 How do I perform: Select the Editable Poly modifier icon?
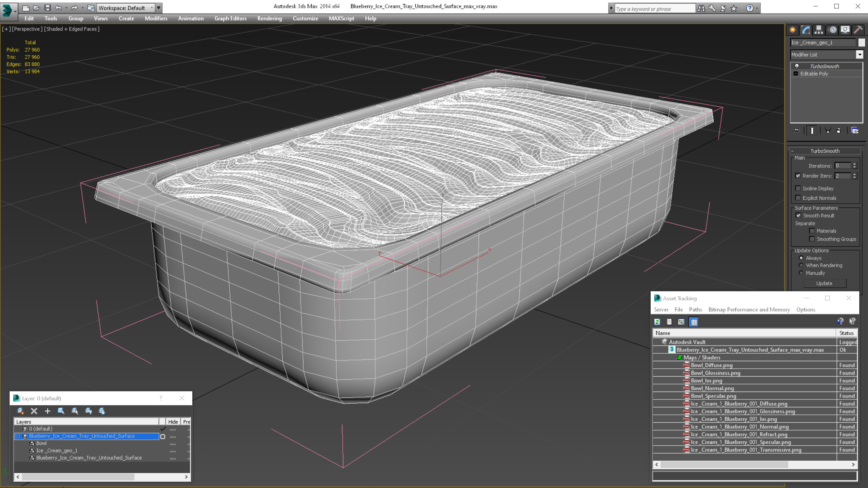point(797,73)
